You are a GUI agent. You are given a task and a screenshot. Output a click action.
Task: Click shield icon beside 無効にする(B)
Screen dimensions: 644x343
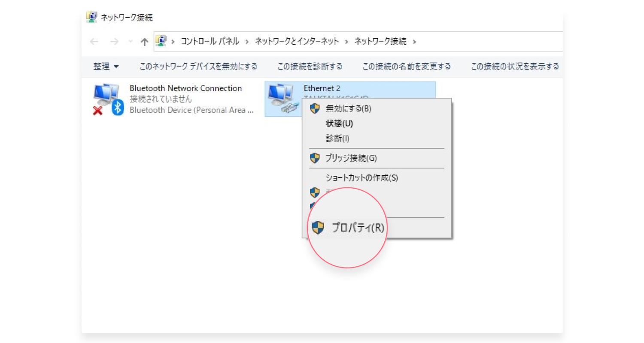[x=315, y=108]
